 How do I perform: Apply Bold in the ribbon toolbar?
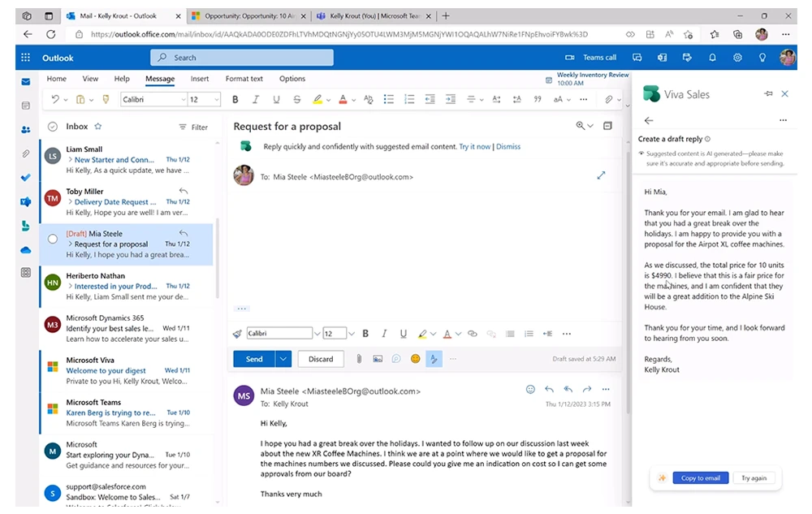pyautogui.click(x=235, y=99)
